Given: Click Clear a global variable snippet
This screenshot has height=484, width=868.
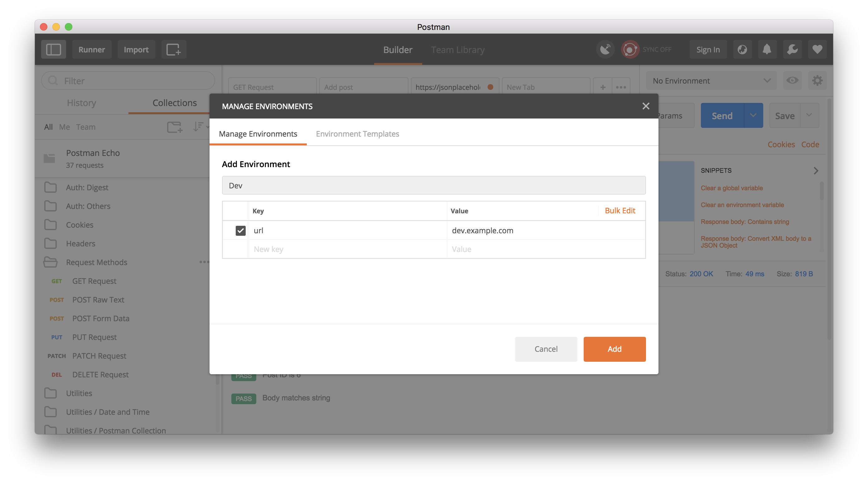Looking at the screenshot, I should [x=731, y=188].
